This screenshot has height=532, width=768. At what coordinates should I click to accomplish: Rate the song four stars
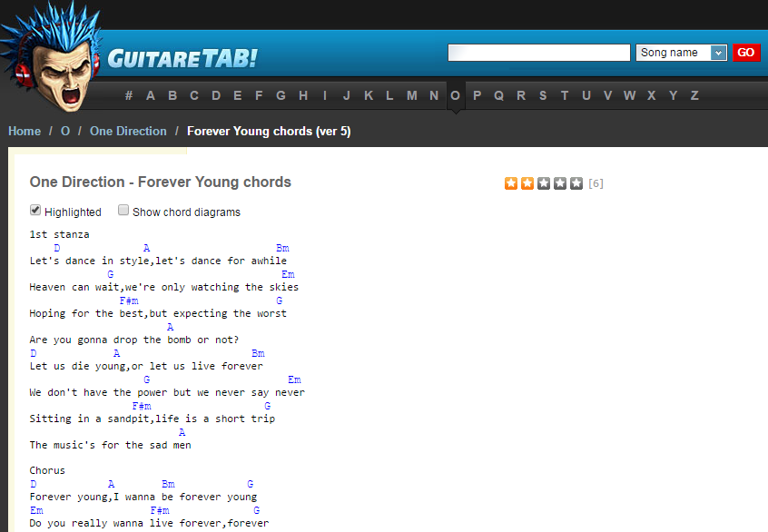pyautogui.click(x=560, y=183)
